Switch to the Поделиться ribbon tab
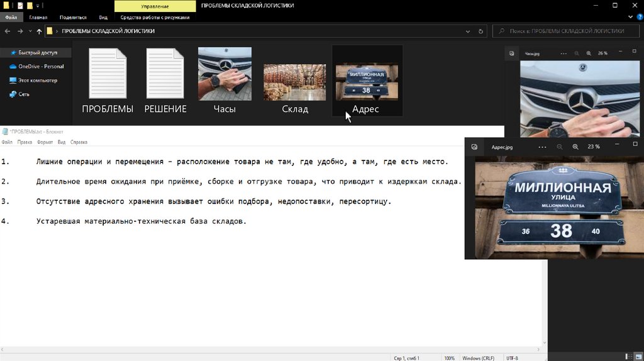The width and height of the screenshot is (644, 361). point(73,18)
